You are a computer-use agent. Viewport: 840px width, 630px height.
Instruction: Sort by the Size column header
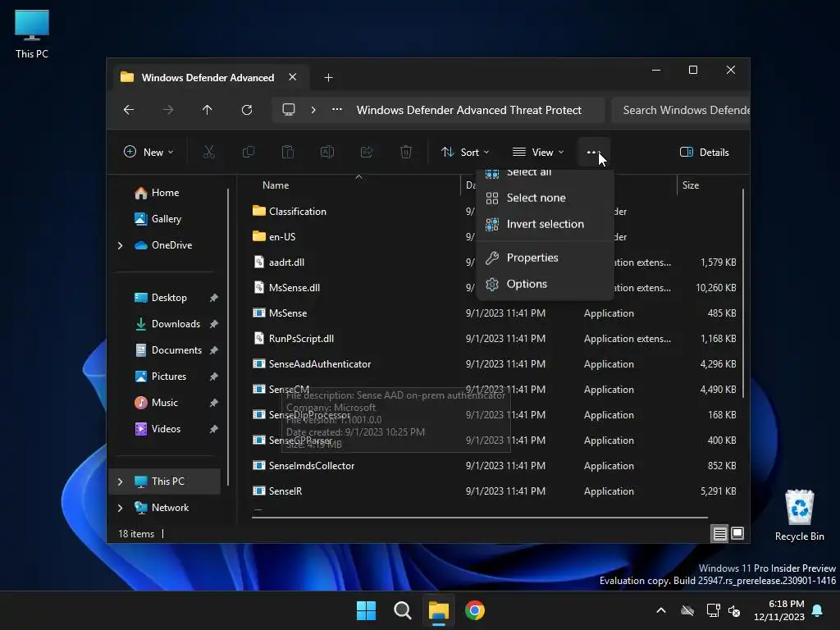(691, 185)
